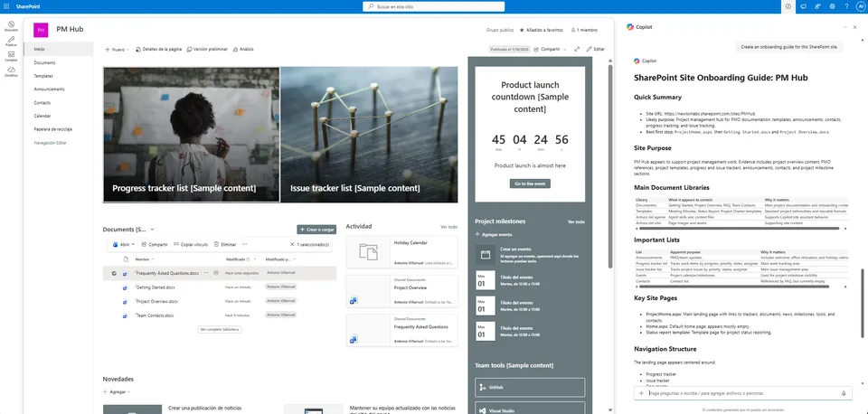Click Ver todo in Project milestones
The height and width of the screenshot is (414, 868).
click(x=576, y=222)
